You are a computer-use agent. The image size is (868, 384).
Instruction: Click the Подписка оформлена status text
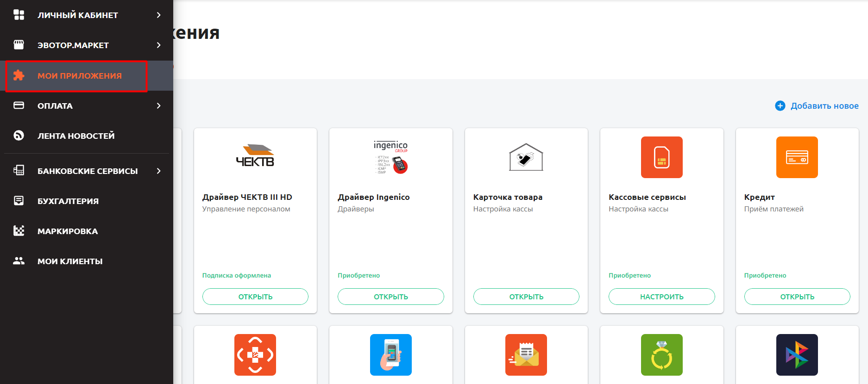(x=237, y=275)
